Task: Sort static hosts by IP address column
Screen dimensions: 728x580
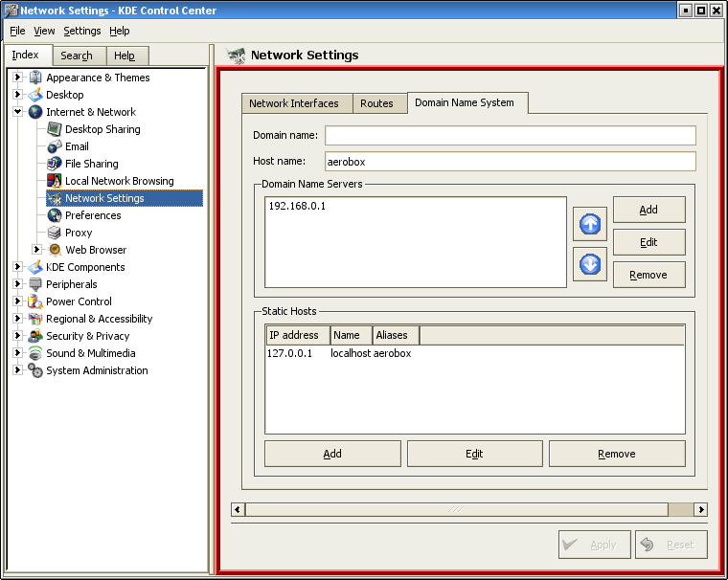Action: 298,335
